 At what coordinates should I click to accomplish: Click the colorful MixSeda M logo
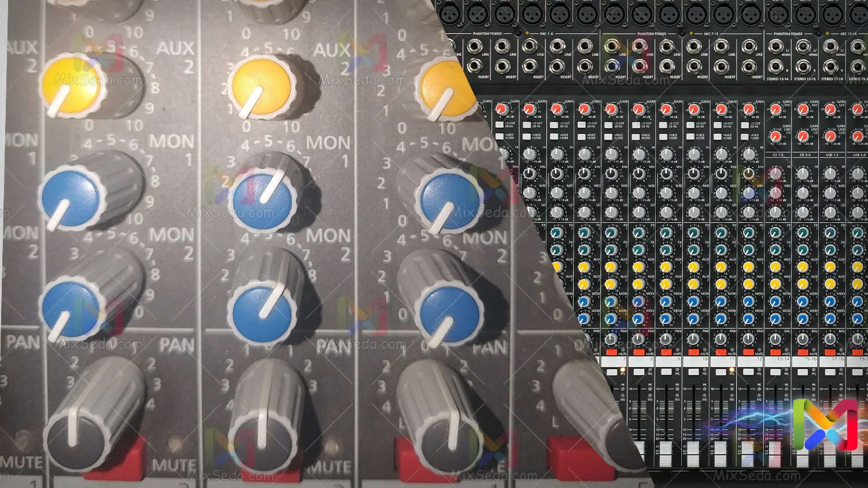825,425
